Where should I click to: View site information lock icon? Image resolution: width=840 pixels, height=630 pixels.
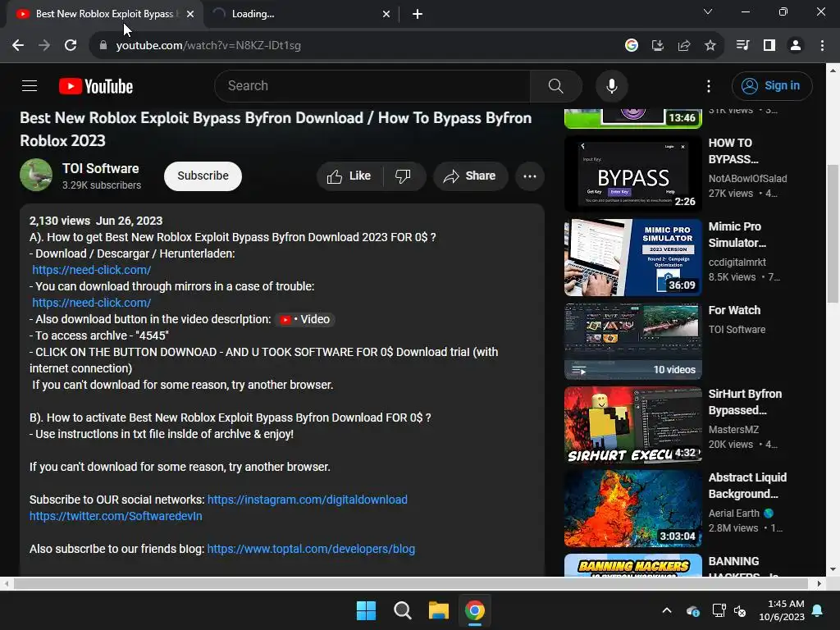tap(103, 46)
